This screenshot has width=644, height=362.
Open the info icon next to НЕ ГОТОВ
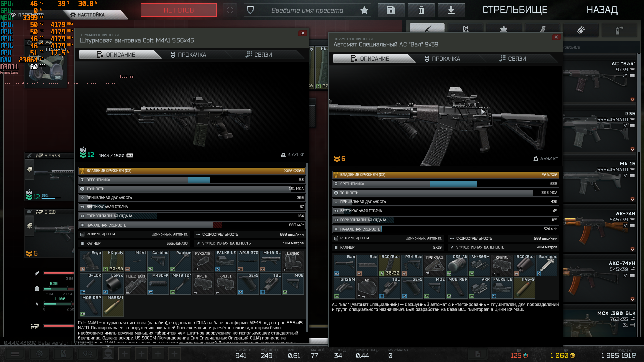(x=230, y=10)
